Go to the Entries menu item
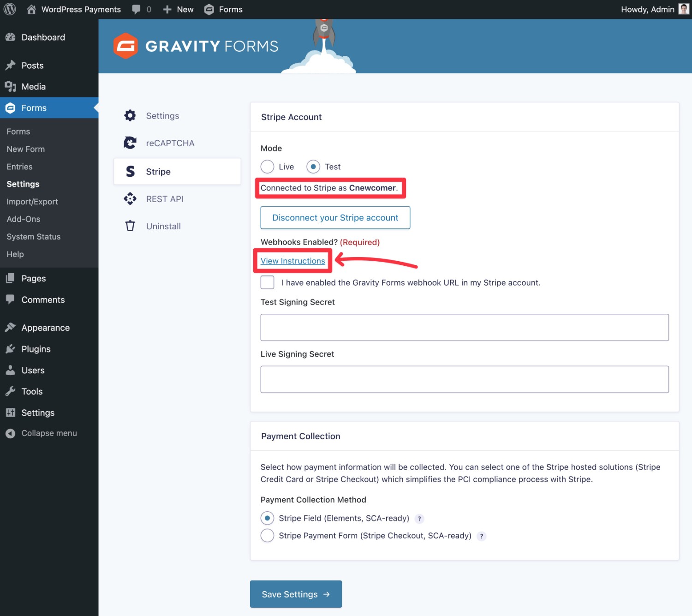 (x=19, y=167)
